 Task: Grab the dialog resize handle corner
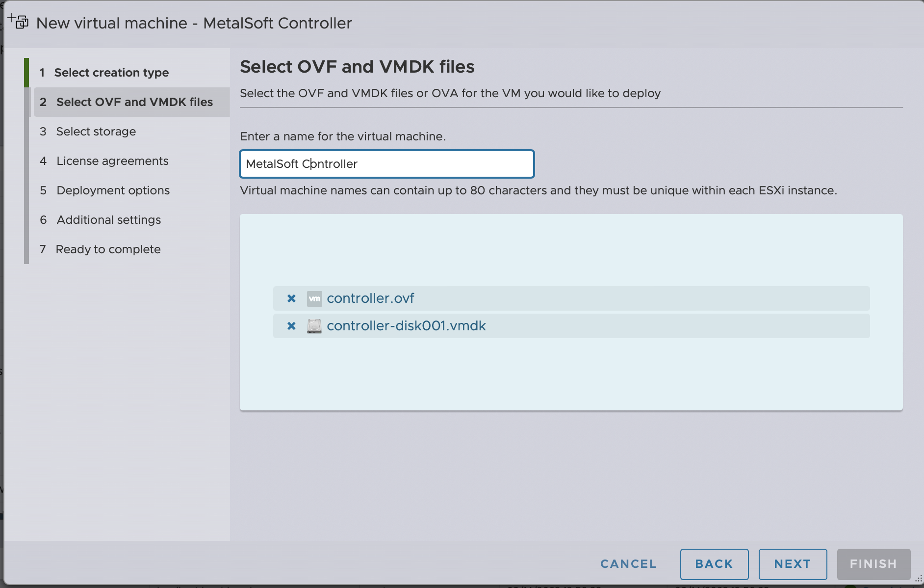[918, 580]
